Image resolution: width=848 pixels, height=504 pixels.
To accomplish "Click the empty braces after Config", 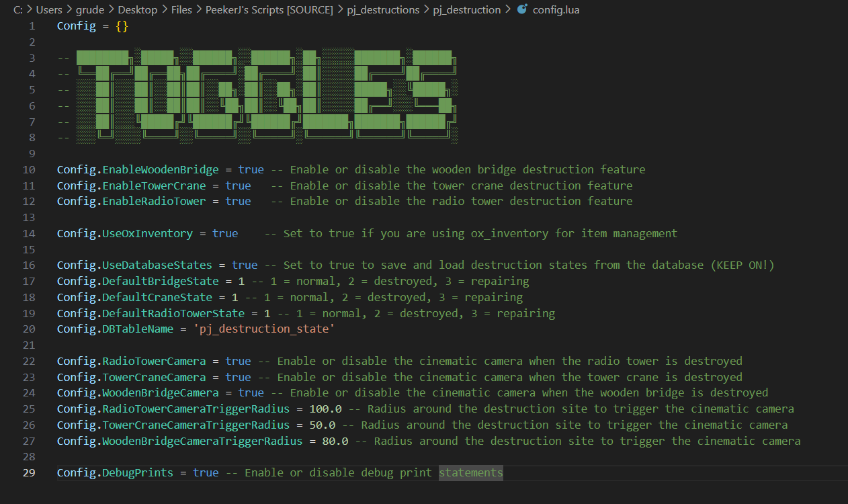I will coord(122,26).
